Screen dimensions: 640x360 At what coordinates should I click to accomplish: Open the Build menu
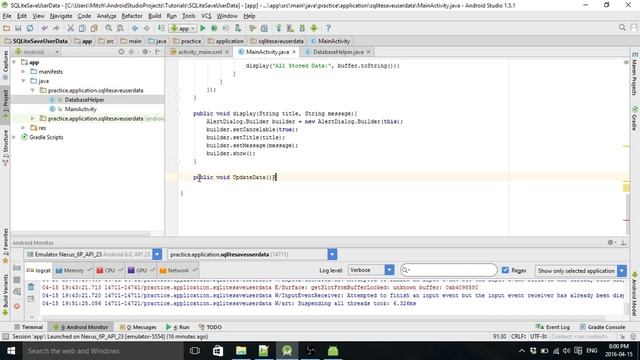[x=154, y=16]
